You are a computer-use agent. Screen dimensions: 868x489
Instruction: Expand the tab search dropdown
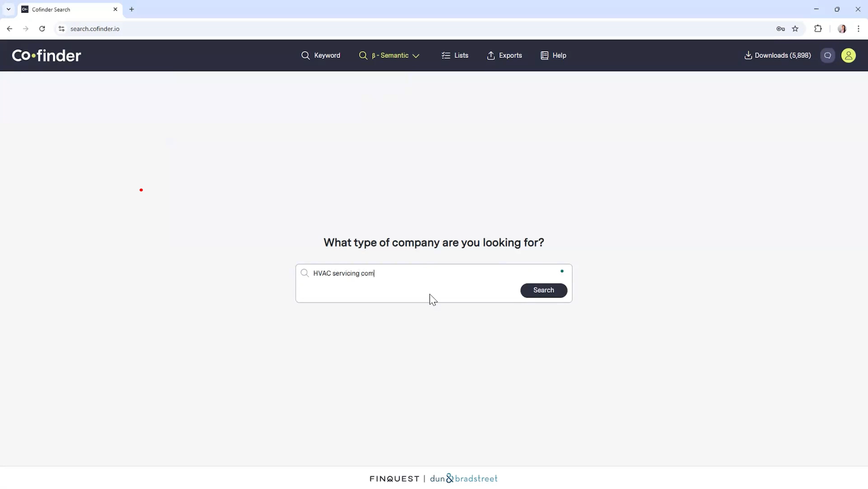pos(9,9)
